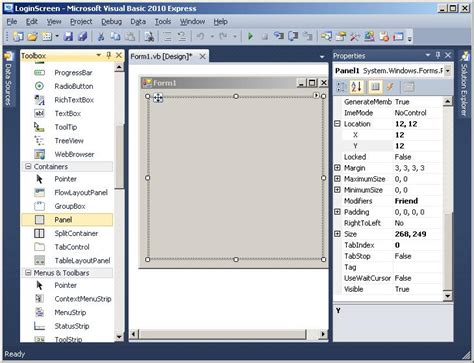
Task: Open the Edit menu
Action: click(x=32, y=22)
